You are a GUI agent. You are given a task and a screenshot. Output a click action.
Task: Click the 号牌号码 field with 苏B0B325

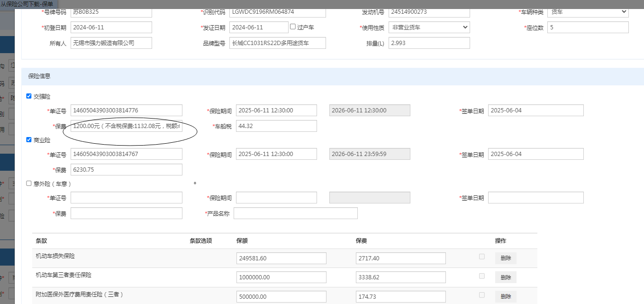point(111,12)
